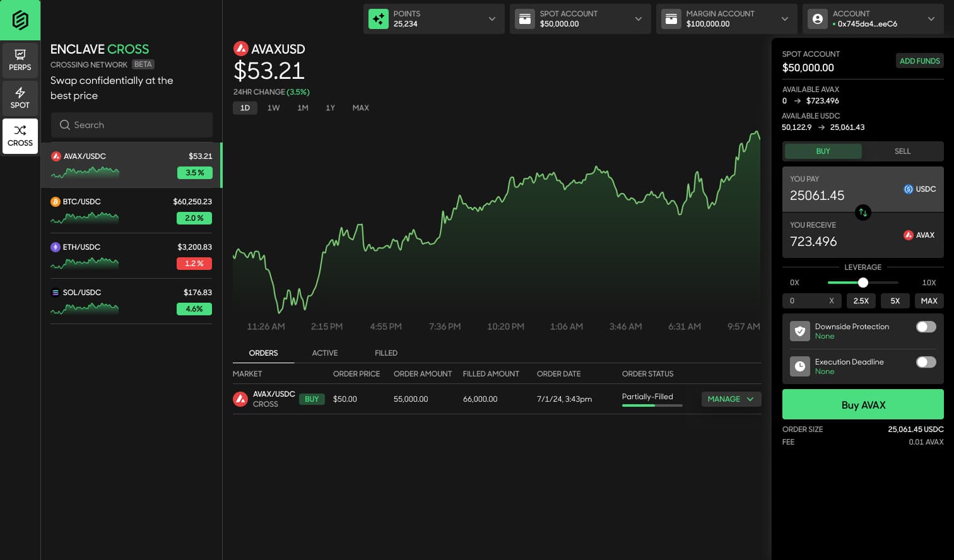Select the Sell side toggle
Viewport: 954px width, 560px height.
pyautogui.click(x=902, y=151)
